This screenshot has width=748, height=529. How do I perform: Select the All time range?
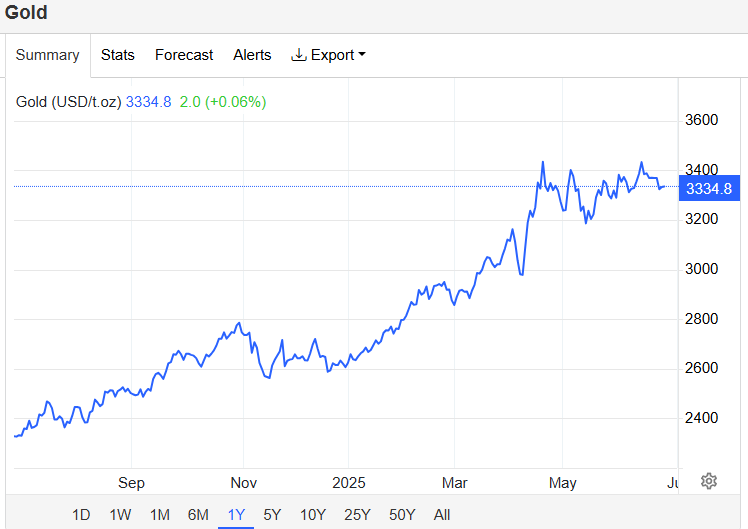[x=442, y=515]
